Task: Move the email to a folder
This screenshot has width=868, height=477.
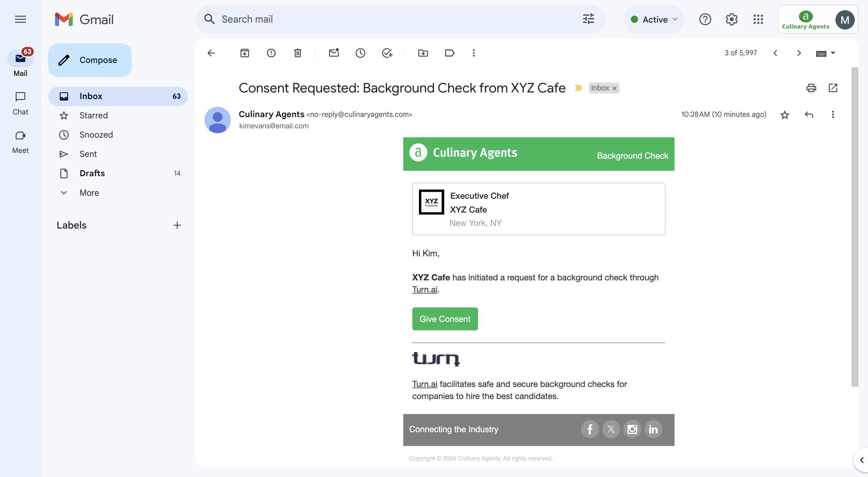Action: point(423,53)
